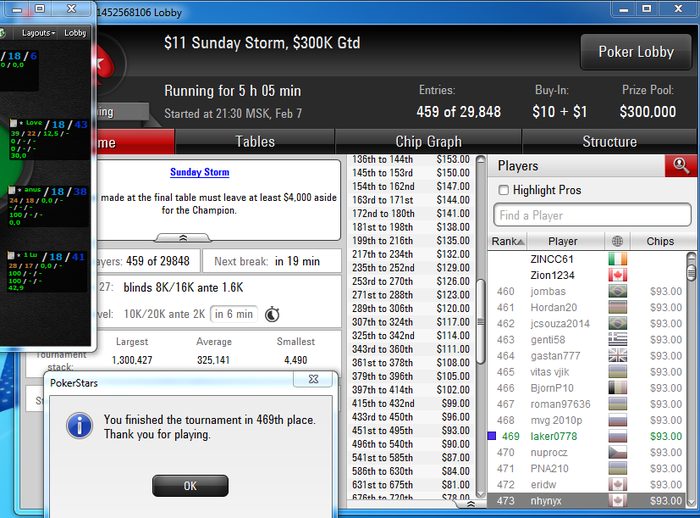Click largest stack value 1,300,427

[x=132, y=360]
